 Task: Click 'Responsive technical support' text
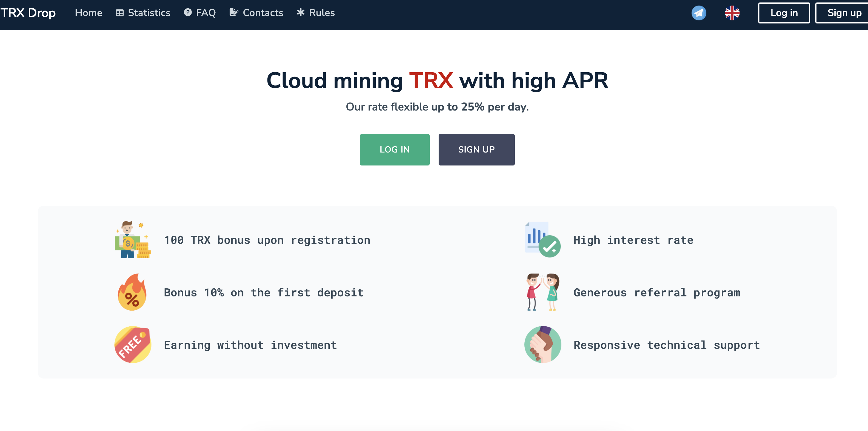click(667, 345)
